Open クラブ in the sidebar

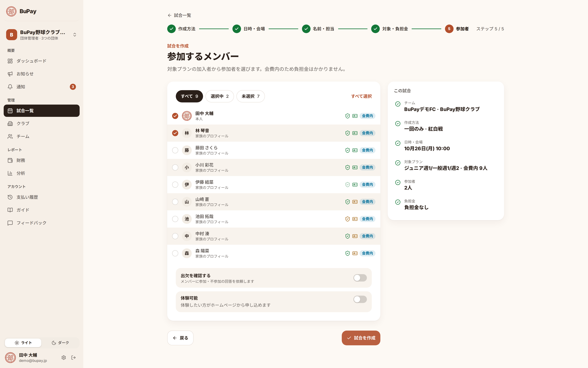click(41, 123)
